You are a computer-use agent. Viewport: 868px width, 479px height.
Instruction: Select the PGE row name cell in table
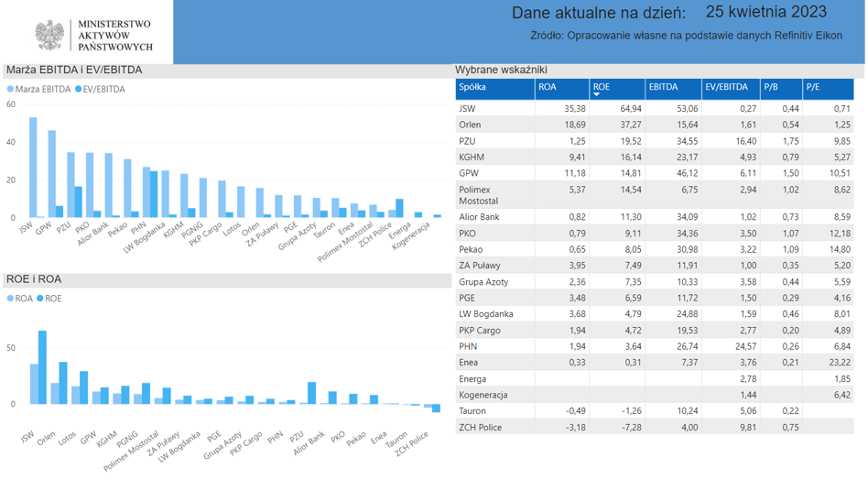[x=495, y=298]
